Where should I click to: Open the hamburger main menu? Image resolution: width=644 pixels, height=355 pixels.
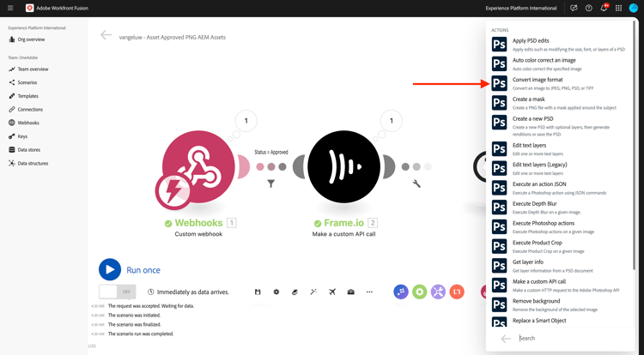click(x=10, y=8)
